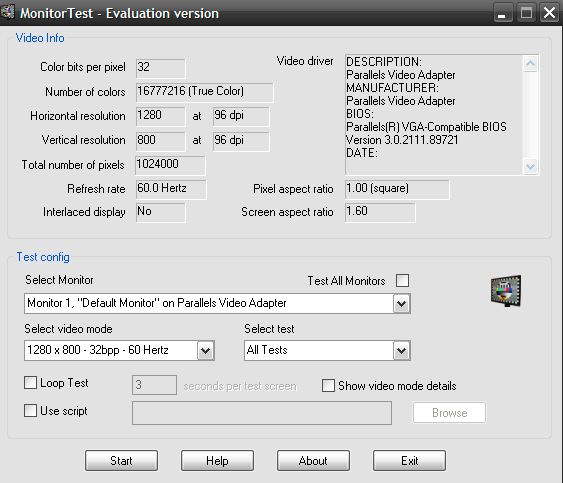Image resolution: width=563 pixels, height=483 pixels.
Task: Expand the Select video mode dropdown arrow
Action: [205, 350]
